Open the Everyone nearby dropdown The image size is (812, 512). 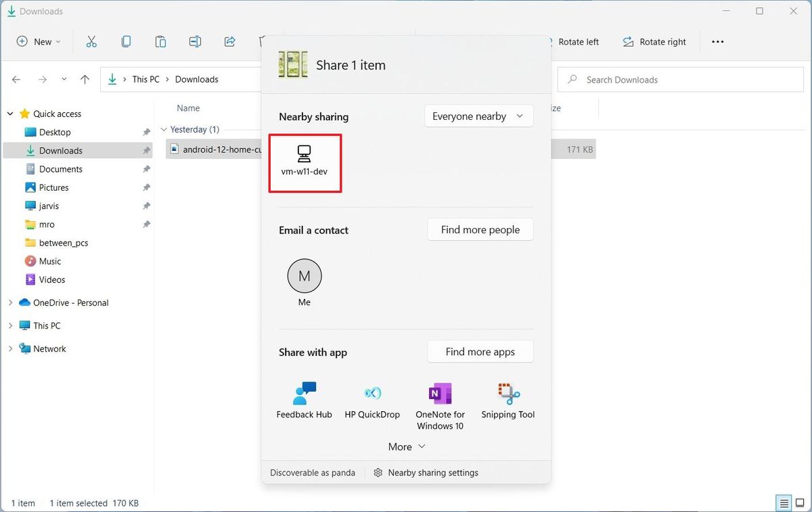(478, 116)
